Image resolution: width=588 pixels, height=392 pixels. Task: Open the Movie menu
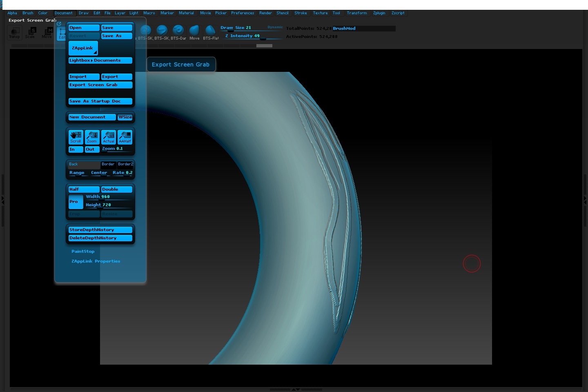coord(205,13)
